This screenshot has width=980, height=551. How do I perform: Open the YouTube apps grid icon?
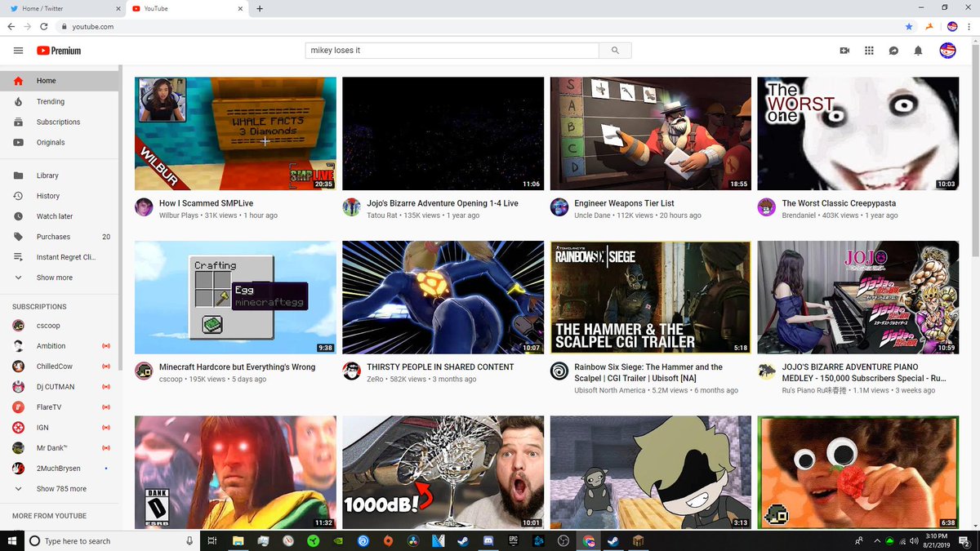coord(869,51)
